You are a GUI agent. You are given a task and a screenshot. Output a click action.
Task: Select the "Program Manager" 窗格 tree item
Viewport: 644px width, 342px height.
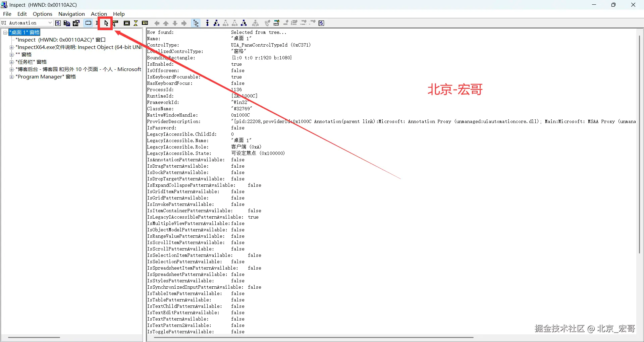46,77
